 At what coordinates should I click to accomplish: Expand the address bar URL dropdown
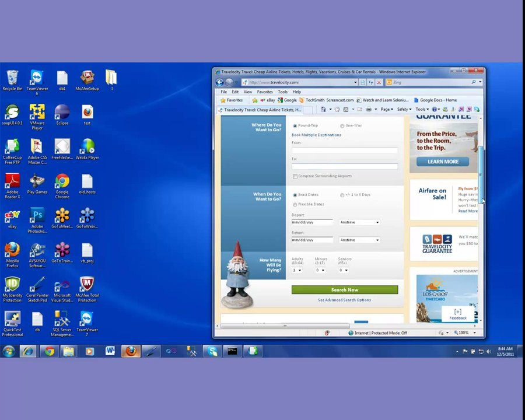coord(355,82)
